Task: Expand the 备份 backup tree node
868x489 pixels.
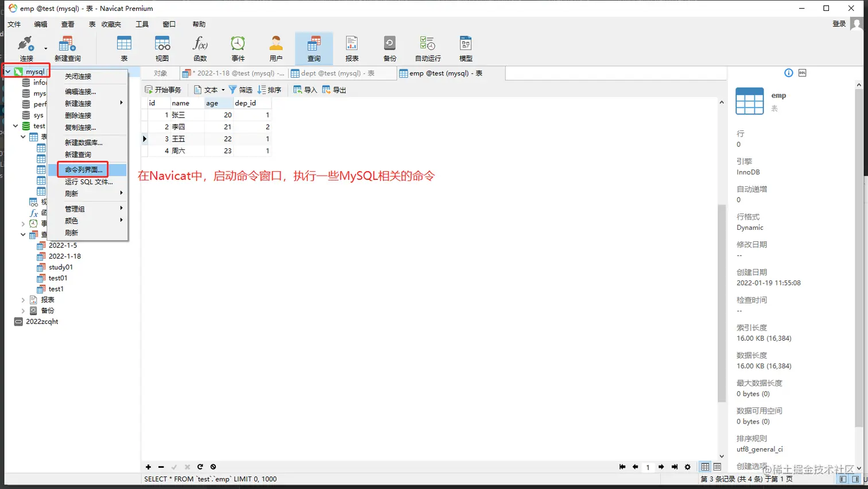Action: coord(23,311)
